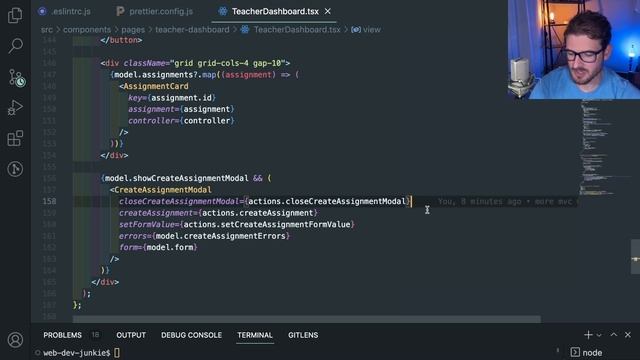Image resolution: width=640 pixels, height=360 pixels.
Task: Click the teacher-dashboard breadcrumb segment
Action: pos(192,29)
